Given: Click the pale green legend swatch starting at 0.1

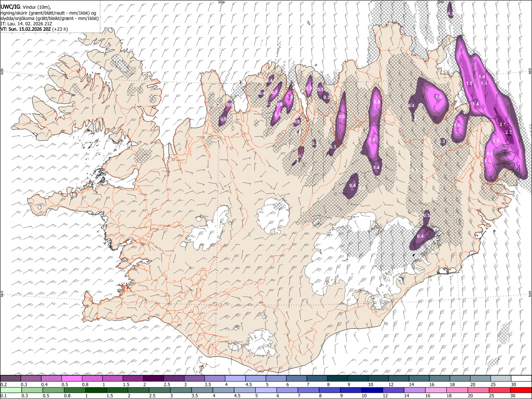Looking at the screenshot, I should 11,390.
